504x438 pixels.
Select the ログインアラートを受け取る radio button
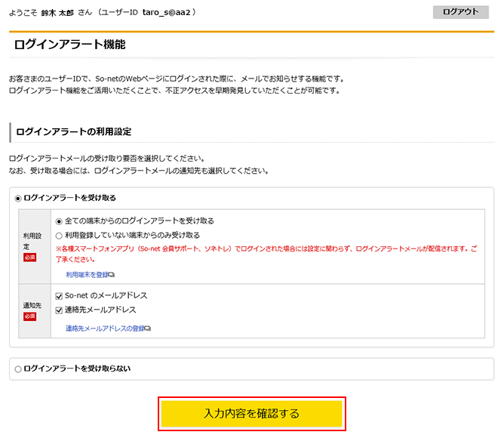(18, 198)
